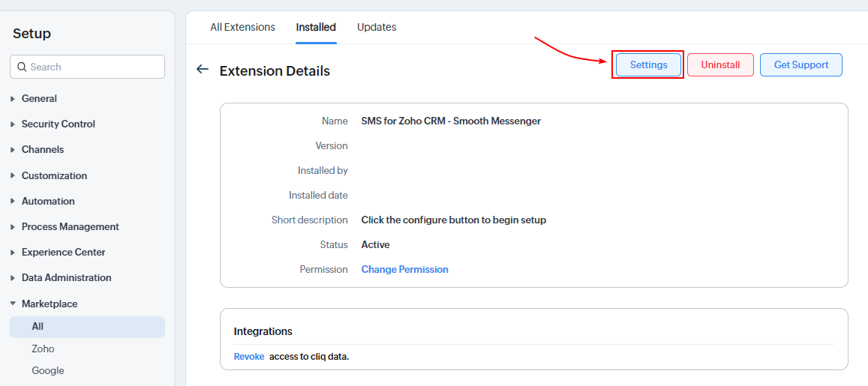Expand the Security Control section
The height and width of the screenshot is (386, 868).
pyautogui.click(x=53, y=124)
